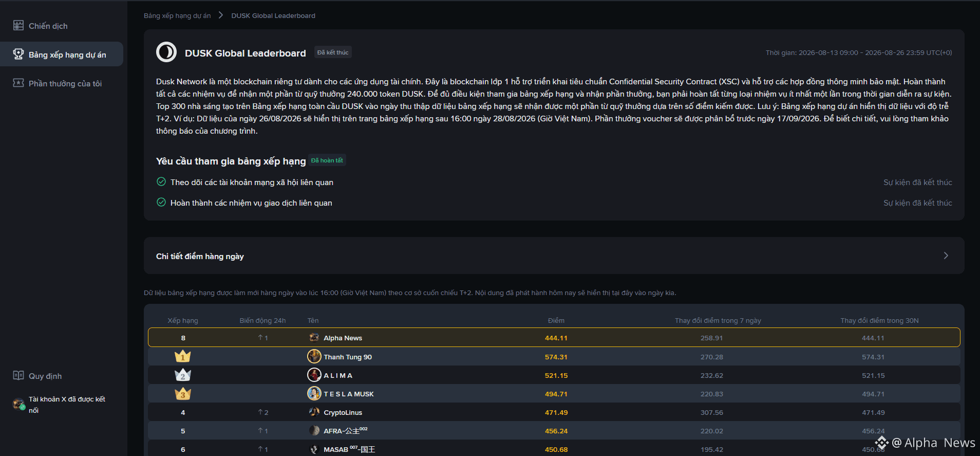Select the T E S L A MUSK leaderboard row

(554, 394)
